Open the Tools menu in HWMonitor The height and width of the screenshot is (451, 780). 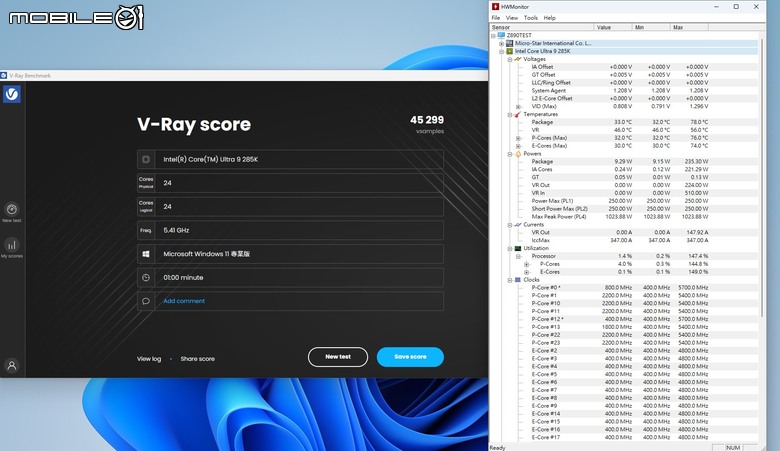(x=531, y=18)
